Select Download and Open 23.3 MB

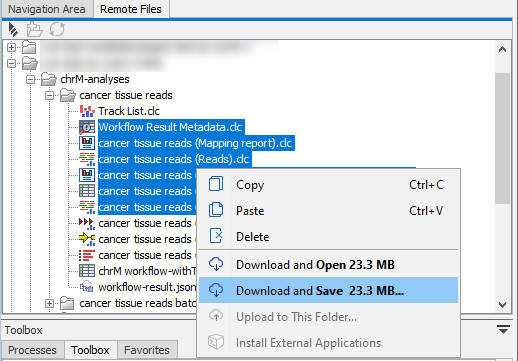pyautogui.click(x=328, y=264)
